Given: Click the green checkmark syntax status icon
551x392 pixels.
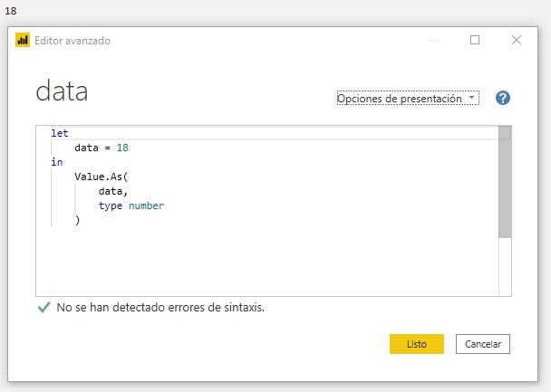Looking at the screenshot, I should pos(43,308).
